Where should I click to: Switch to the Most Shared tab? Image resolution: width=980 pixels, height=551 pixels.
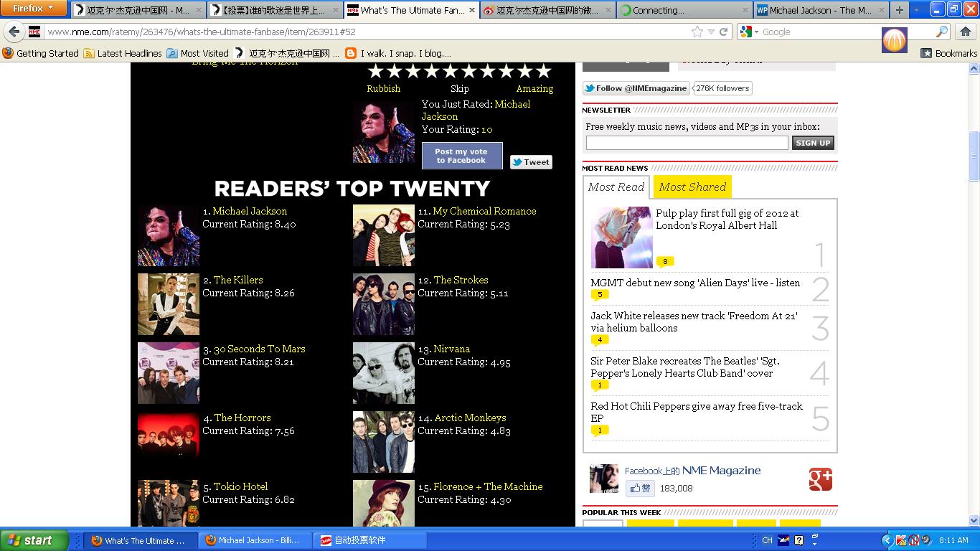click(692, 187)
